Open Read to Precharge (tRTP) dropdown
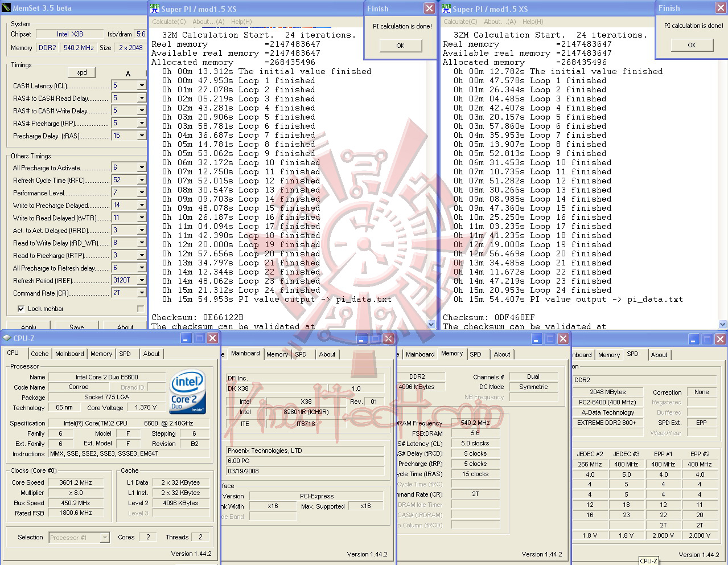The height and width of the screenshot is (565, 728). tap(141, 255)
